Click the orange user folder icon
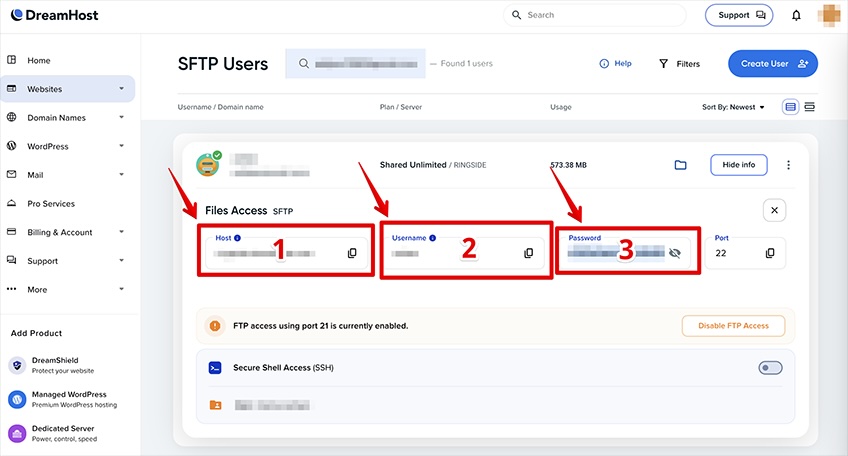Screen dimensions: 848x456 click(x=215, y=405)
